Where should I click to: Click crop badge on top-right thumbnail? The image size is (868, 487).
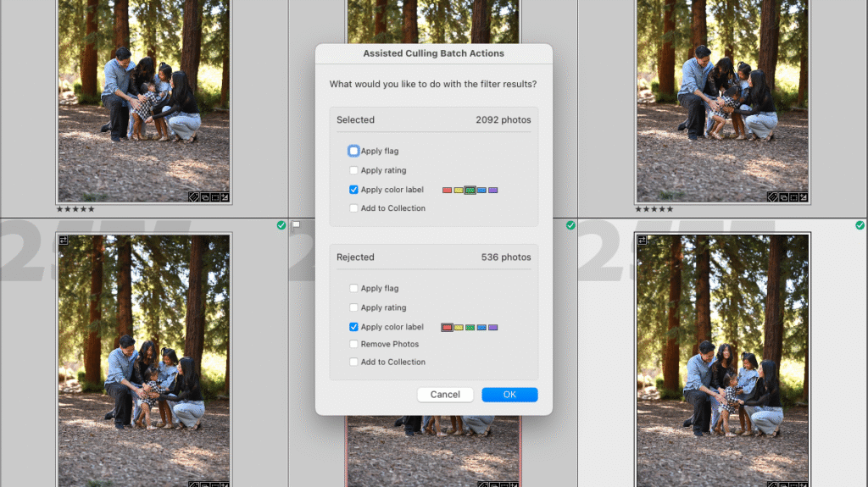[793, 197]
